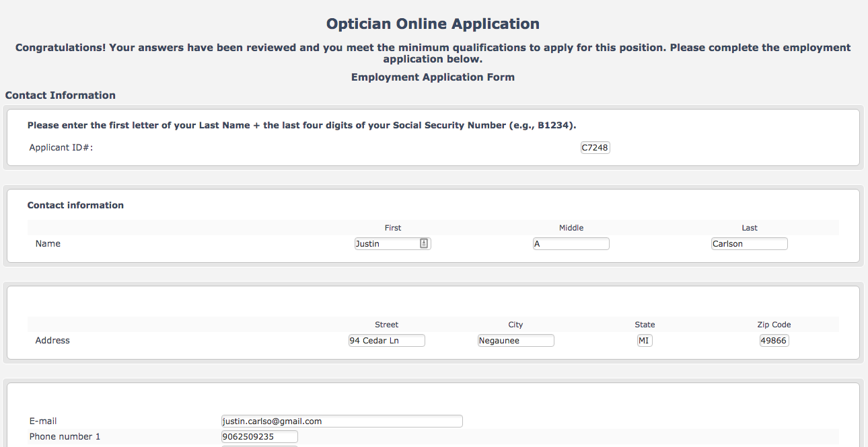Click the State field showing MI

point(644,341)
